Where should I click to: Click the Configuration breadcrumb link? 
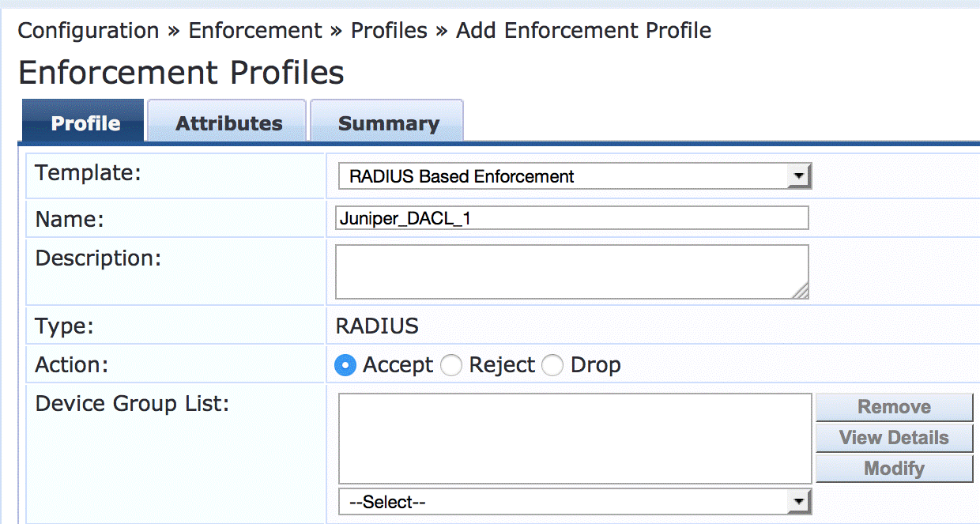(x=89, y=31)
